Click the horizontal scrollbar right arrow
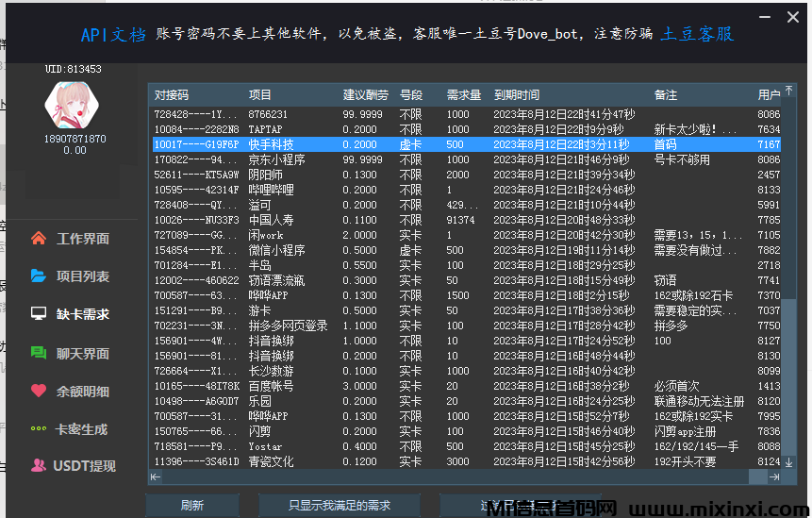This screenshot has width=812, height=518. (774, 477)
